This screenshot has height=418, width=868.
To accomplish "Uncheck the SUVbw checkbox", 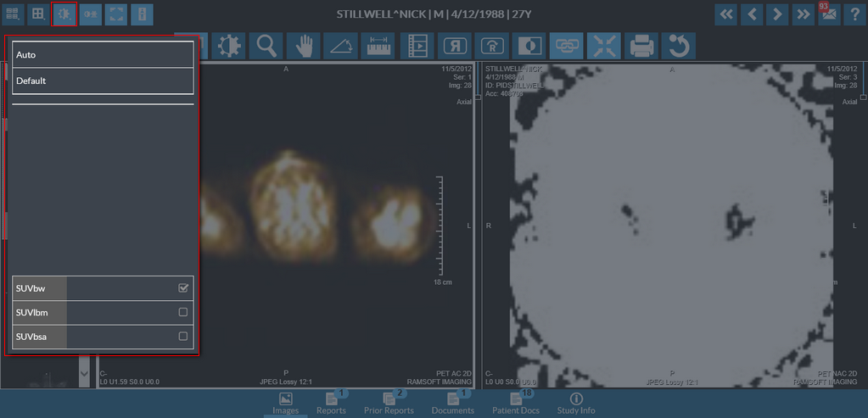I will point(183,288).
